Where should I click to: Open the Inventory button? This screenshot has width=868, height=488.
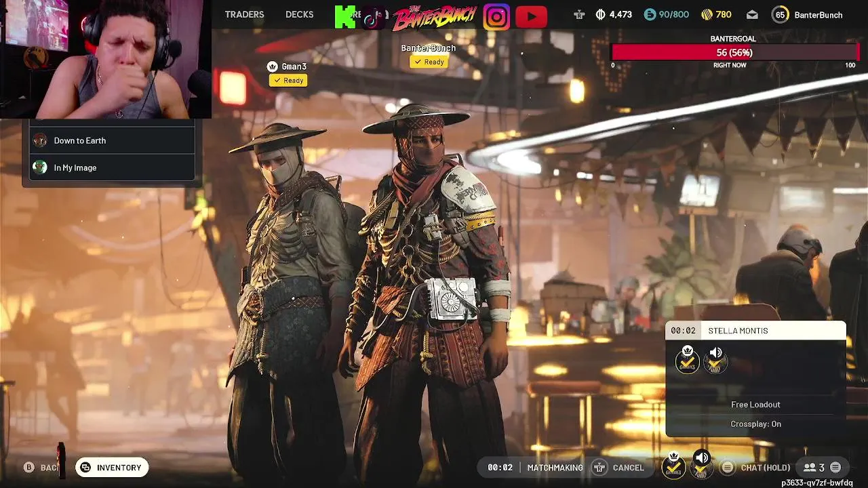[x=112, y=467]
